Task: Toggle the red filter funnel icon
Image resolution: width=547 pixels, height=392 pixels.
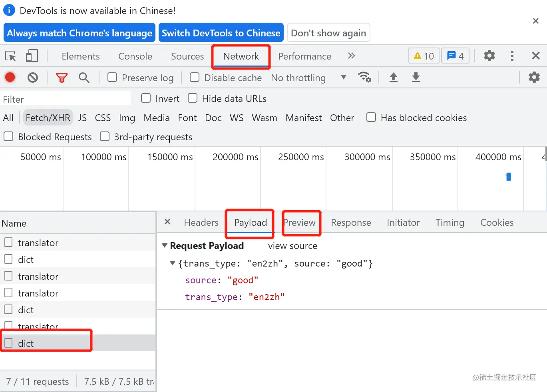Action: [x=62, y=78]
